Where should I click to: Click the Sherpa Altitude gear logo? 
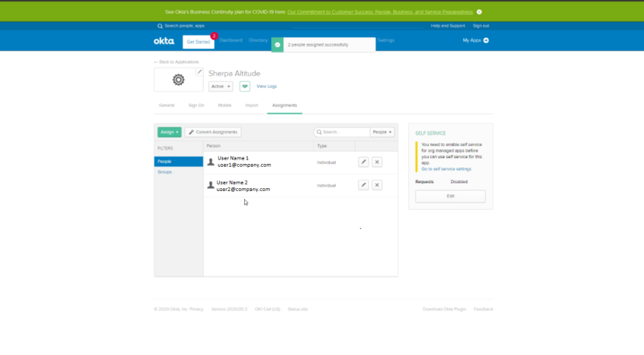(x=178, y=79)
